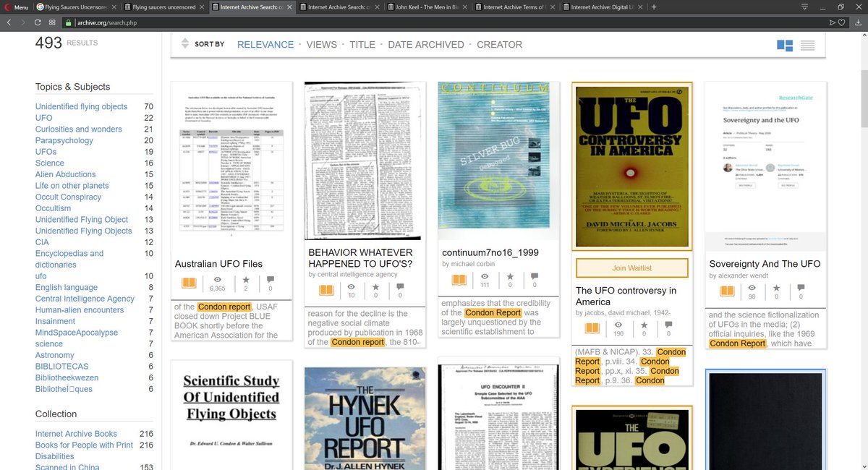Switch to tile grid view
The height and width of the screenshot is (470, 868).
click(785, 45)
